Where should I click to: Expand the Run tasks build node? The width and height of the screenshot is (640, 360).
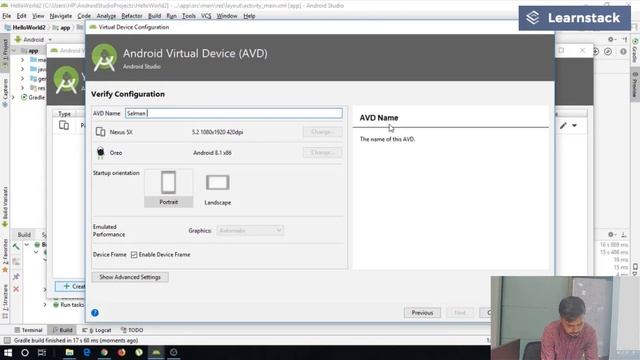click(x=45, y=304)
